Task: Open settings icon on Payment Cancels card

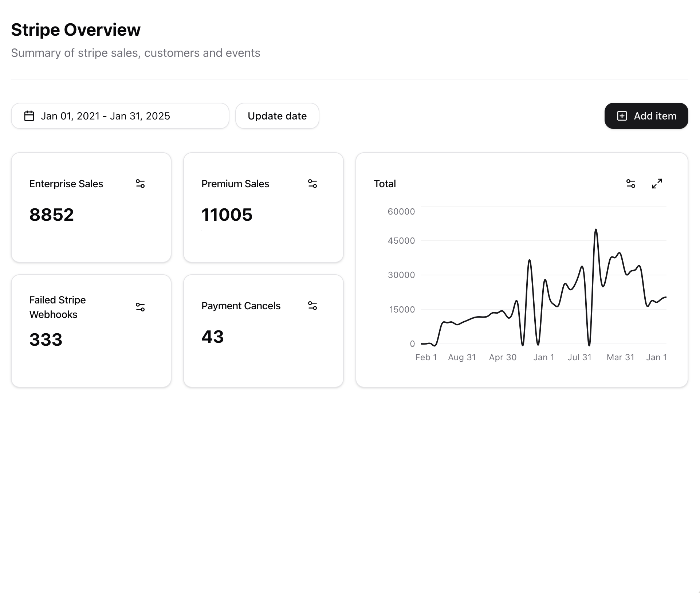Action: 312,306
